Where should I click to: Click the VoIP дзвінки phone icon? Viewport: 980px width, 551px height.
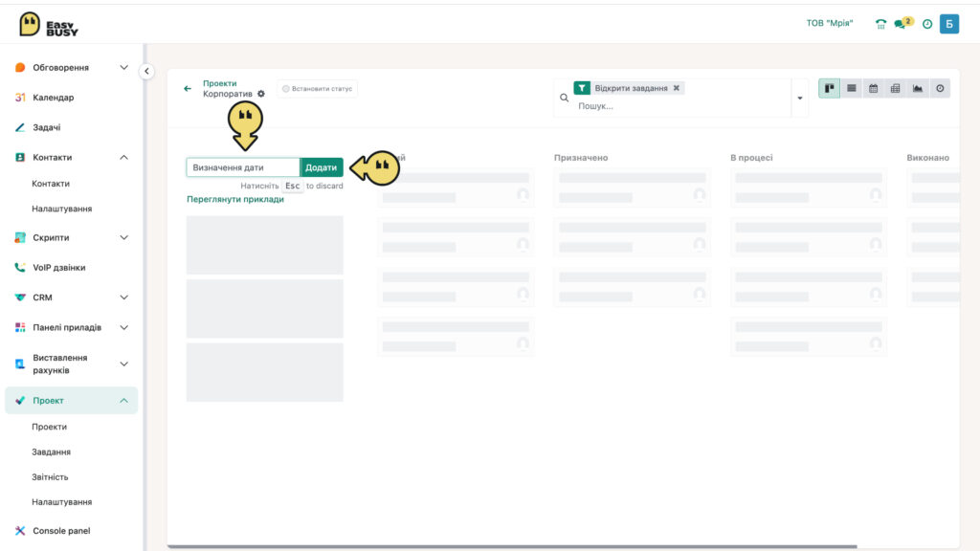[20, 268]
